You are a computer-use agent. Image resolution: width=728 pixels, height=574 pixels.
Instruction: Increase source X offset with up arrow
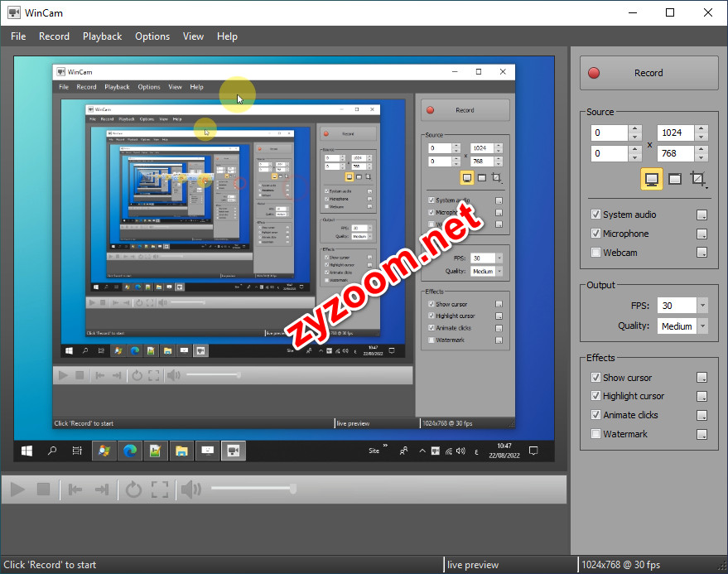pyautogui.click(x=634, y=128)
